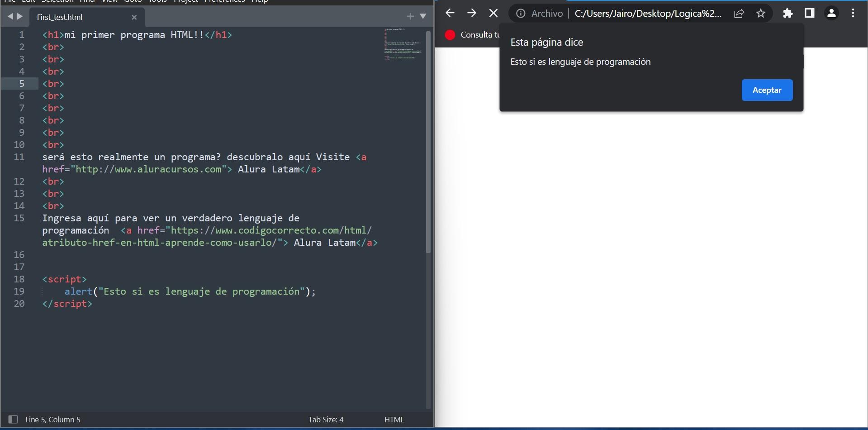Click the alert message text in the dialog
This screenshot has width=868, height=430.
(x=580, y=62)
